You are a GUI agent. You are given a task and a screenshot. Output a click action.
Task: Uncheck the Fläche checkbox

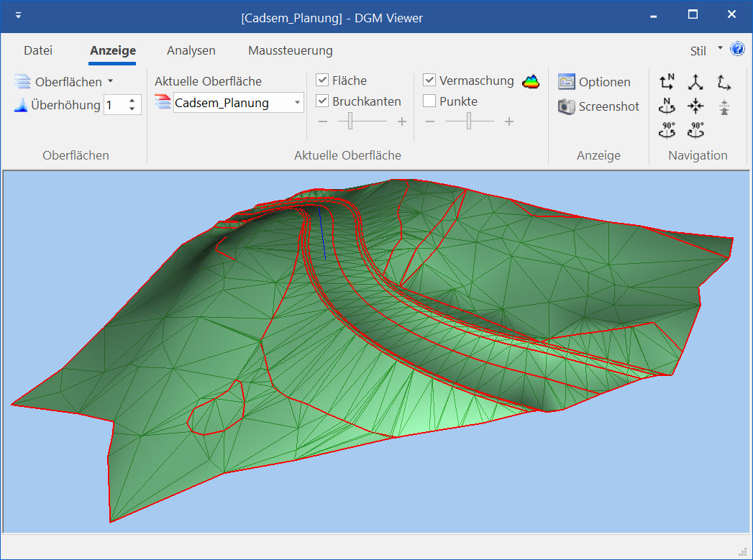[x=323, y=81]
